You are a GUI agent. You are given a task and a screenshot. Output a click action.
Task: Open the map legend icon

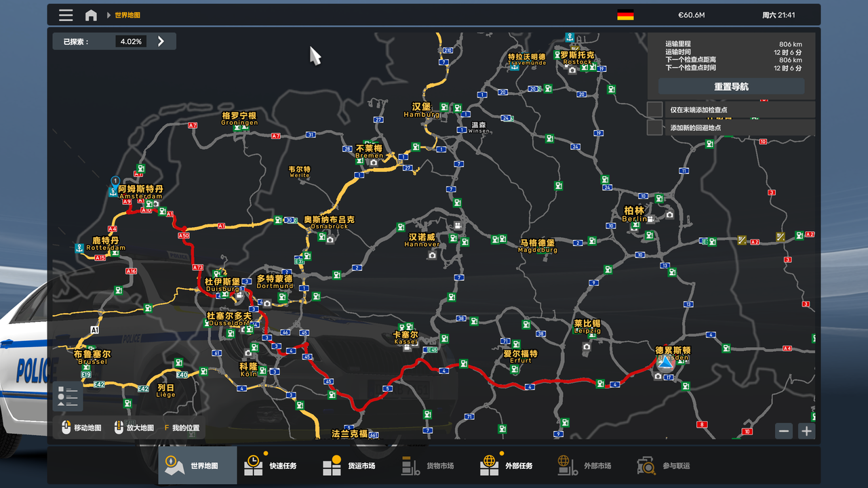tap(68, 396)
